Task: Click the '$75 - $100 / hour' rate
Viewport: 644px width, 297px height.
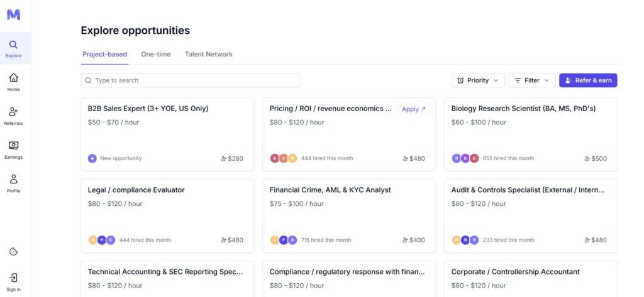Action: 297,203
